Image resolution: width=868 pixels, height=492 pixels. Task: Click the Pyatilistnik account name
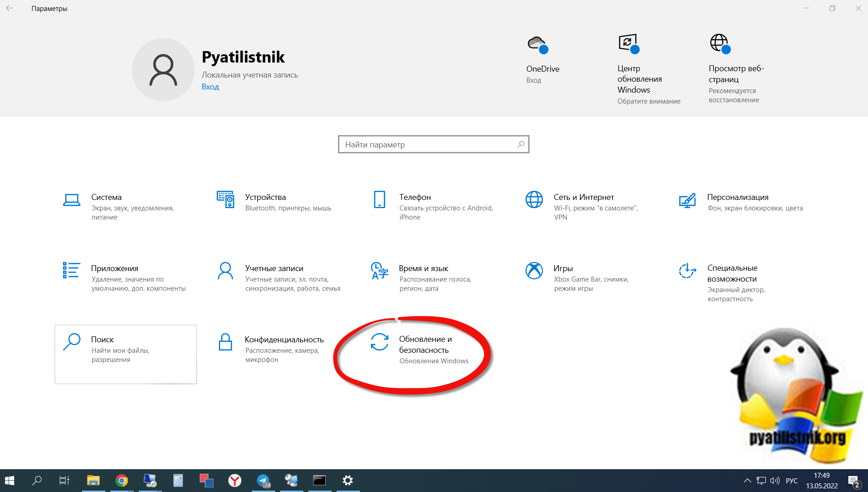tap(243, 57)
